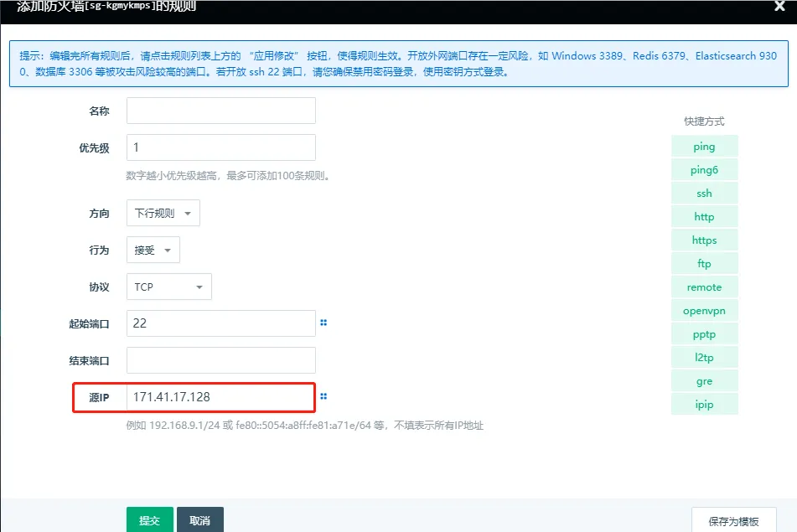
Task: Select the ssh quick shortcut
Action: pos(704,193)
